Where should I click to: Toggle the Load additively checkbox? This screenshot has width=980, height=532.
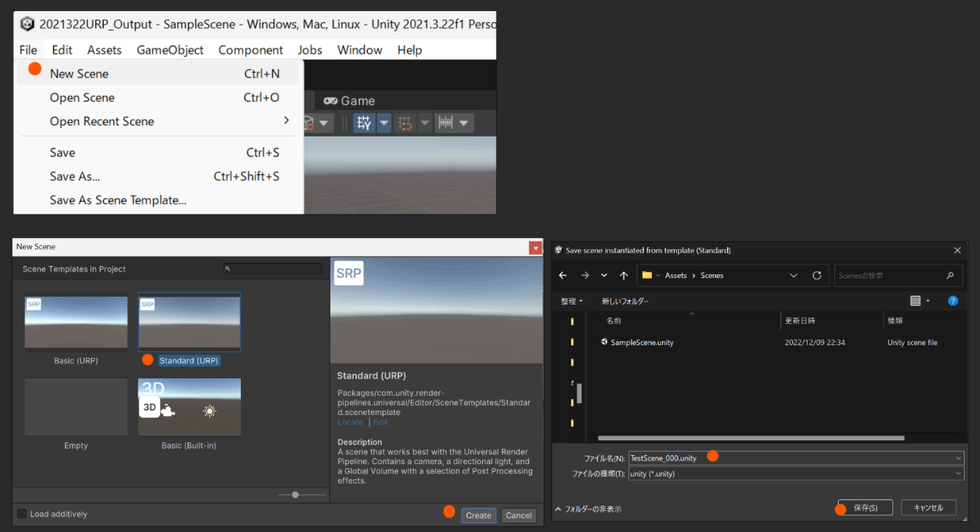coord(22,514)
